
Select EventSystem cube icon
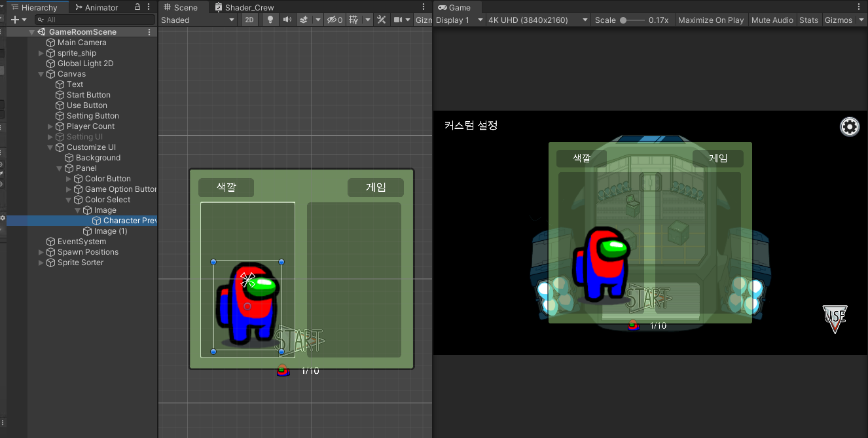50,242
